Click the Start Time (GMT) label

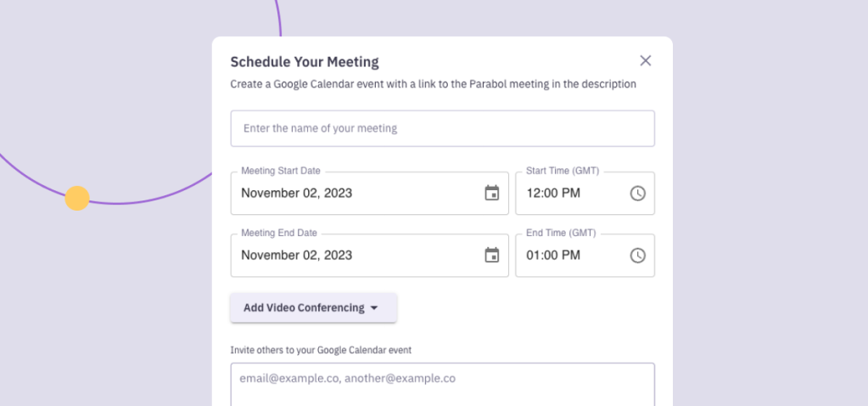coord(563,172)
